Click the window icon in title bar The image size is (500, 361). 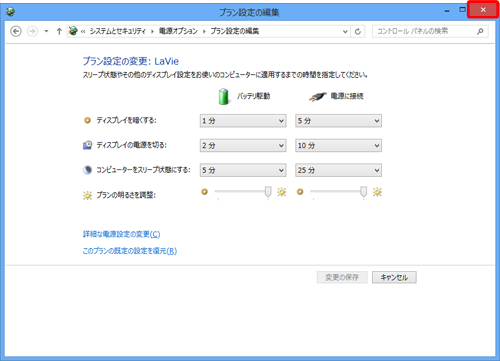[x=11, y=12]
